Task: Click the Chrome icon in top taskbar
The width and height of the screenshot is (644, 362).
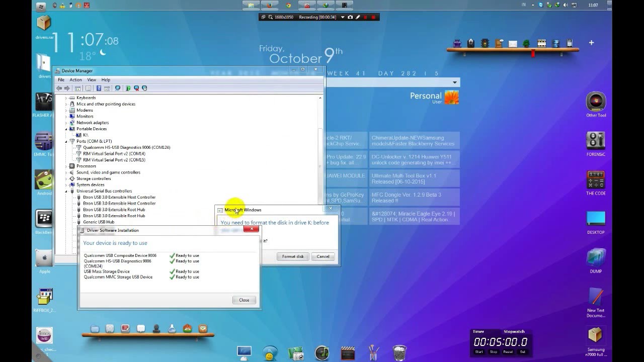Action: click(288, 5)
